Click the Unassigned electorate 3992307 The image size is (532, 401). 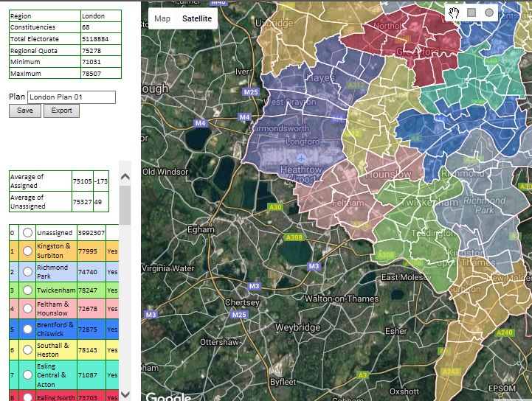[91, 233]
